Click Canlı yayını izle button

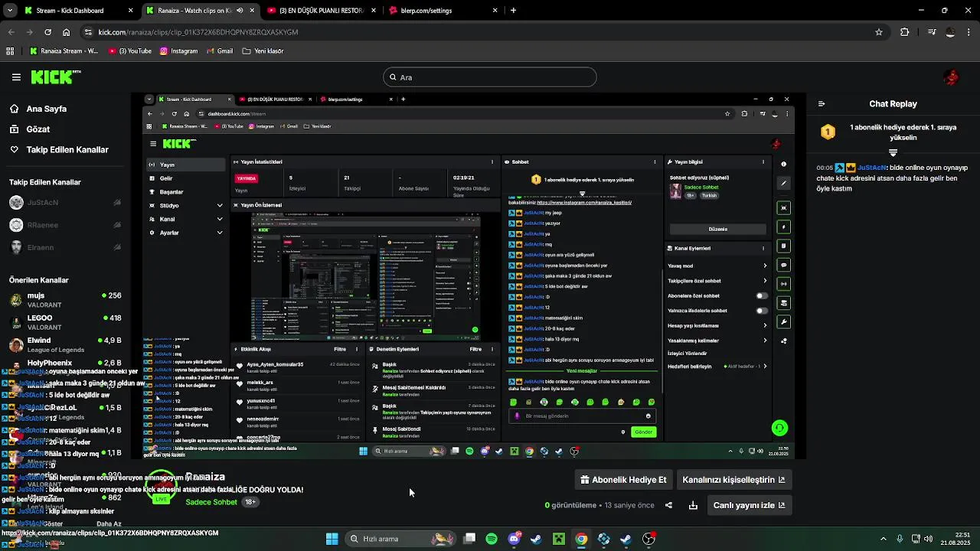coord(749,505)
